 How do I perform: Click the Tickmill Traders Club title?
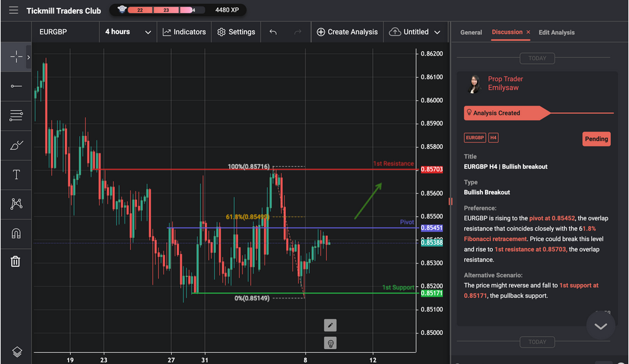click(64, 11)
